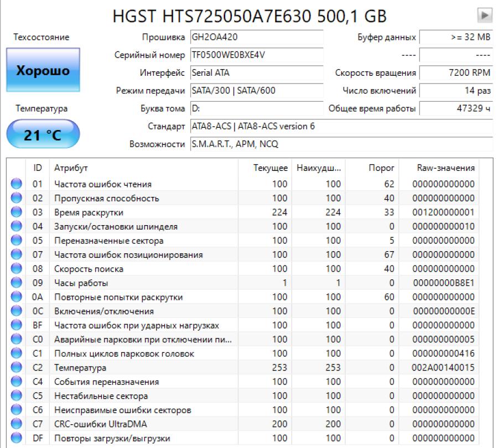Click the blue orb next to Часы работы
Screen dimensions: 498x448
[17, 283]
